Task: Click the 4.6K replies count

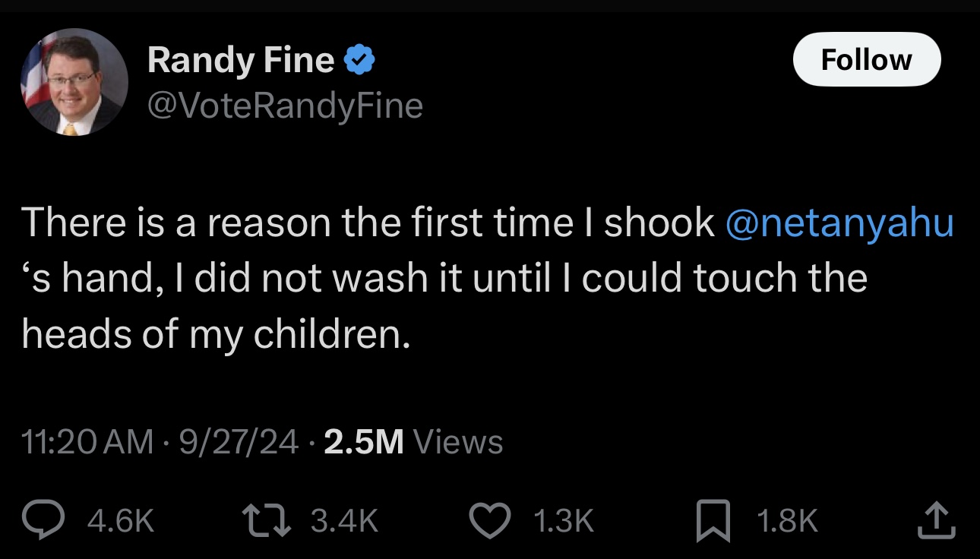Action: click(x=121, y=521)
